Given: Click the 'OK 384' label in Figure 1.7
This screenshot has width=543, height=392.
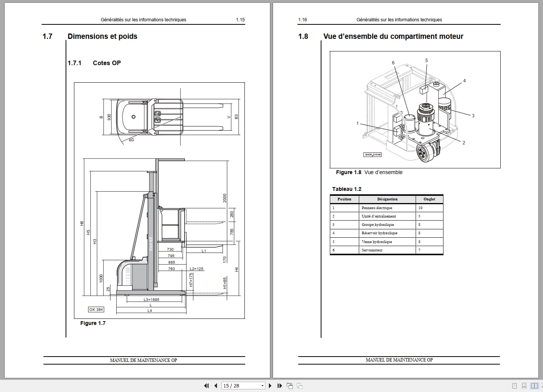Looking at the screenshot, I should pyautogui.click(x=96, y=309).
